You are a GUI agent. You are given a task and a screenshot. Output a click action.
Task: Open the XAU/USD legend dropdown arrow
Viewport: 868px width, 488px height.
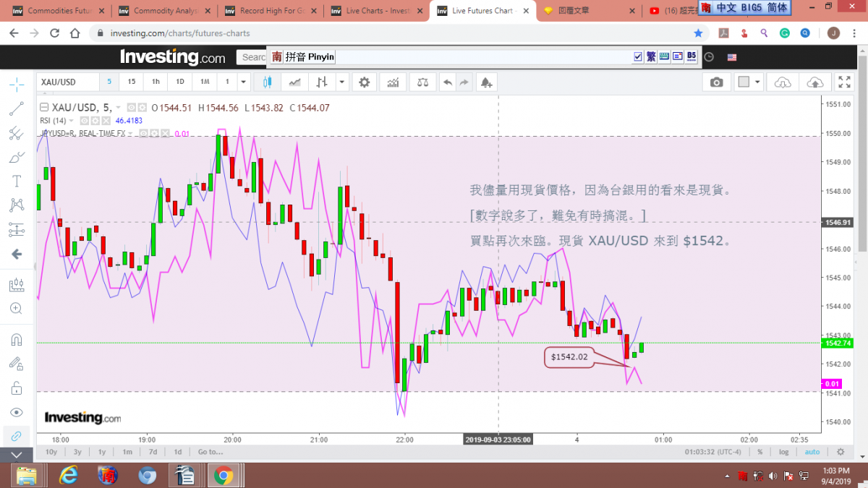119,108
